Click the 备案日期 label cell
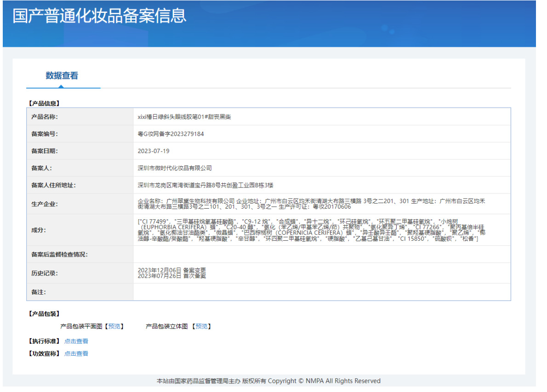The width and height of the screenshot is (547, 392). pos(80,151)
